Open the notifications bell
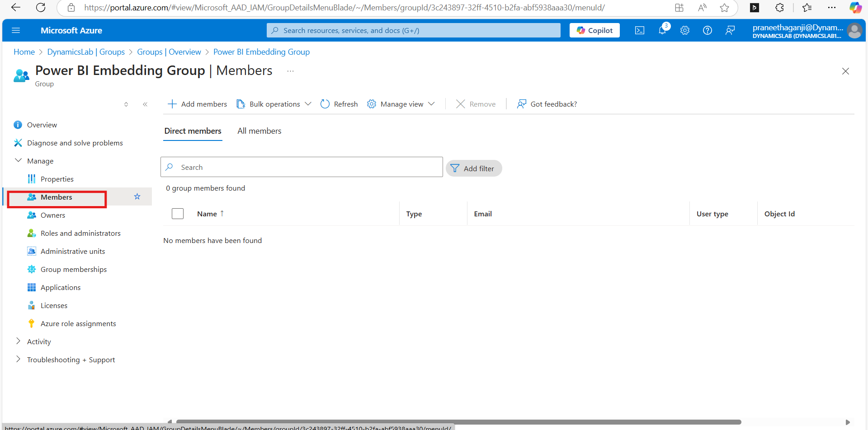 (x=662, y=30)
